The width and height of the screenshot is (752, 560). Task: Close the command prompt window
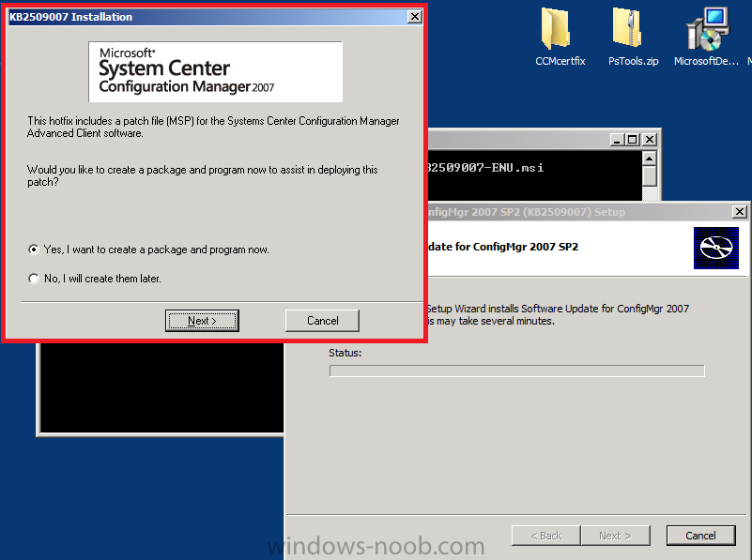pyautogui.click(x=650, y=140)
